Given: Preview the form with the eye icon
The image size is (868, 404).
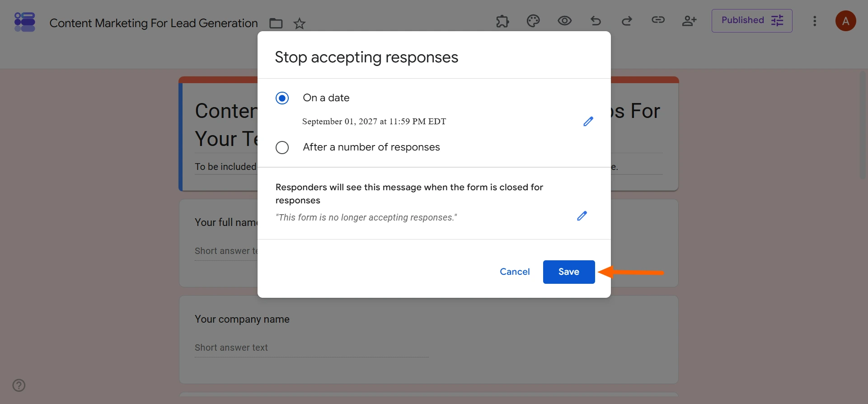Looking at the screenshot, I should point(564,21).
